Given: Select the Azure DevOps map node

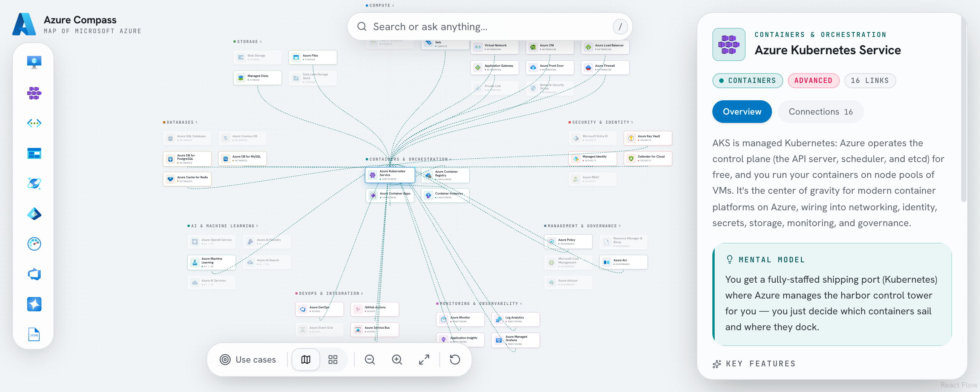Looking at the screenshot, I should point(320,309).
